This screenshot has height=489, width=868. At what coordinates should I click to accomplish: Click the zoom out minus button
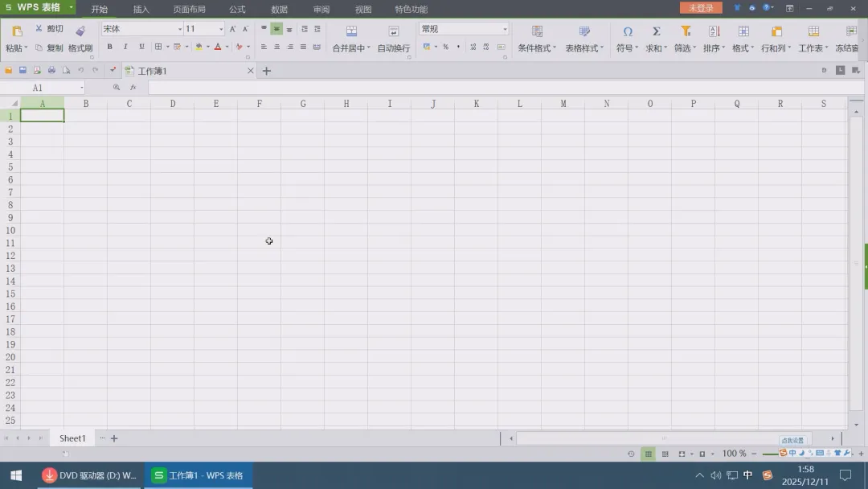tap(754, 454)
